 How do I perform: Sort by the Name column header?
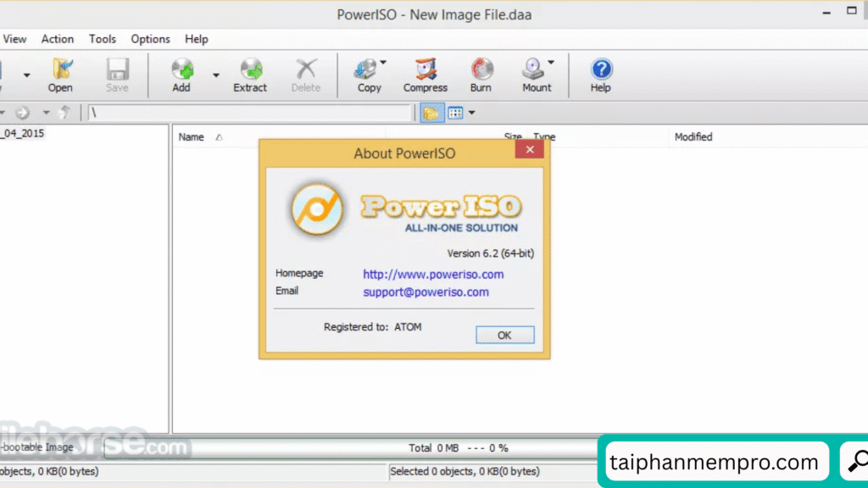point(192,136)
